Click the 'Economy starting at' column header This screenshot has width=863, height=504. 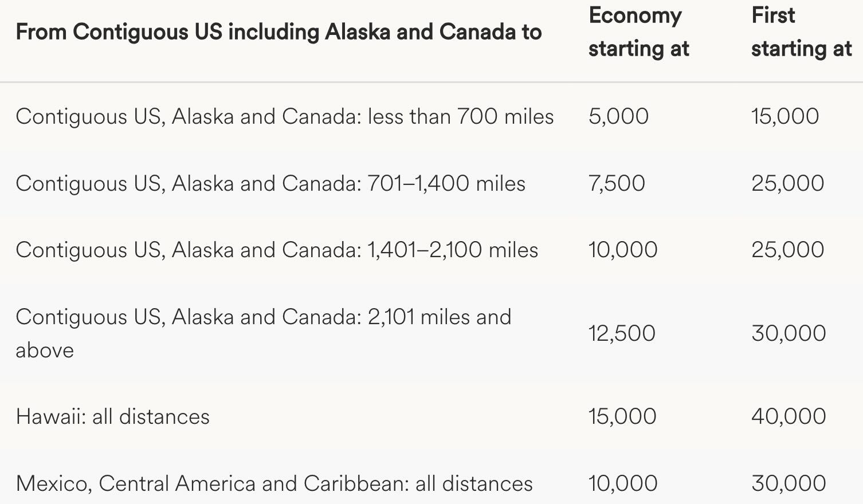[638, 32]
